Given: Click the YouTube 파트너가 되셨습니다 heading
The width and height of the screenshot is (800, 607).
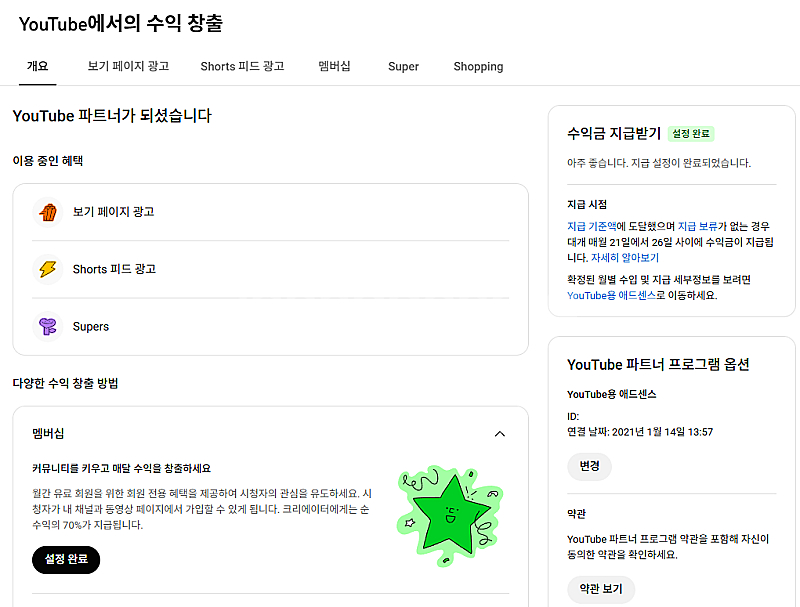Looking at the screenshot, I should (x=112, y=116).
